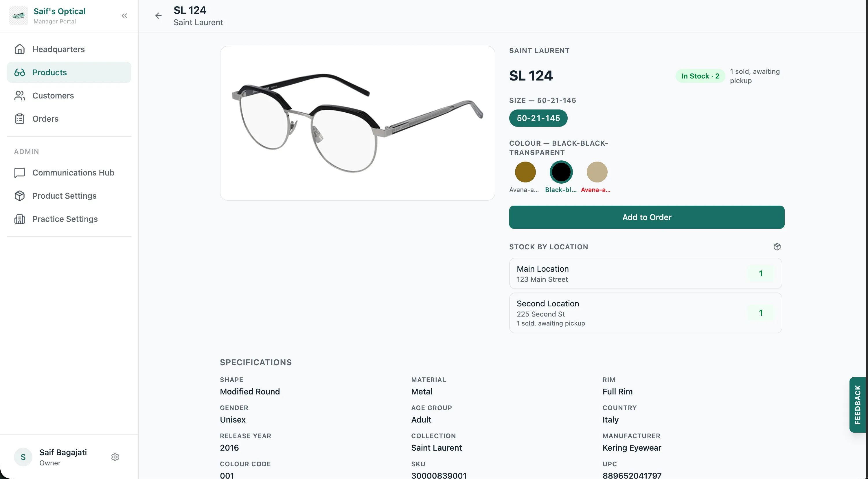Click the In Stock · 2 badge
The width and height of the screenshot is (868, 479).
[700, 76]
